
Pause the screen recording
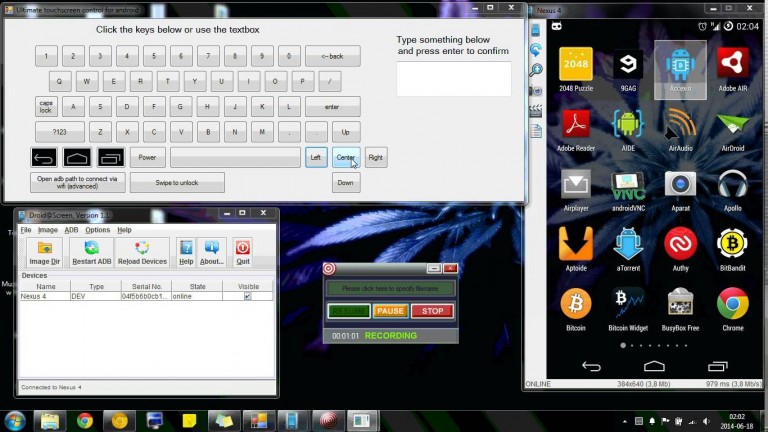390,311
